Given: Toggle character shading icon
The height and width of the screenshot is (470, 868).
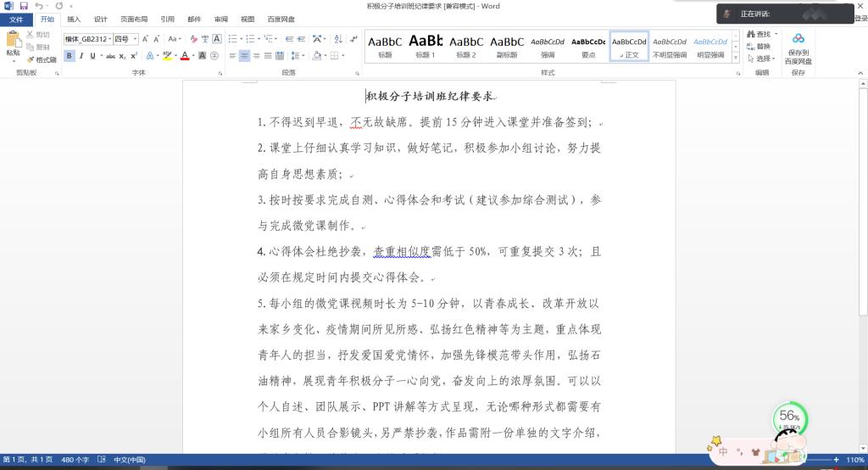Looking at the screenshot, I should [x=202, y=55].
